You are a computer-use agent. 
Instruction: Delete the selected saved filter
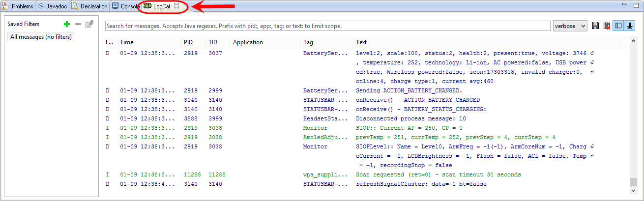point(78,24)
